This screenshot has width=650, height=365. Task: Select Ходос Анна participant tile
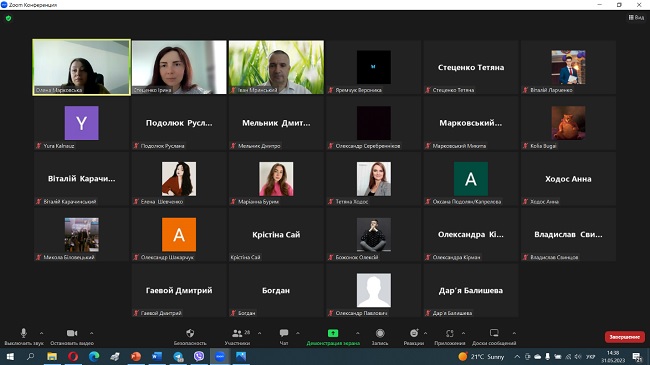pyautogui.click(x=568, y=179)
